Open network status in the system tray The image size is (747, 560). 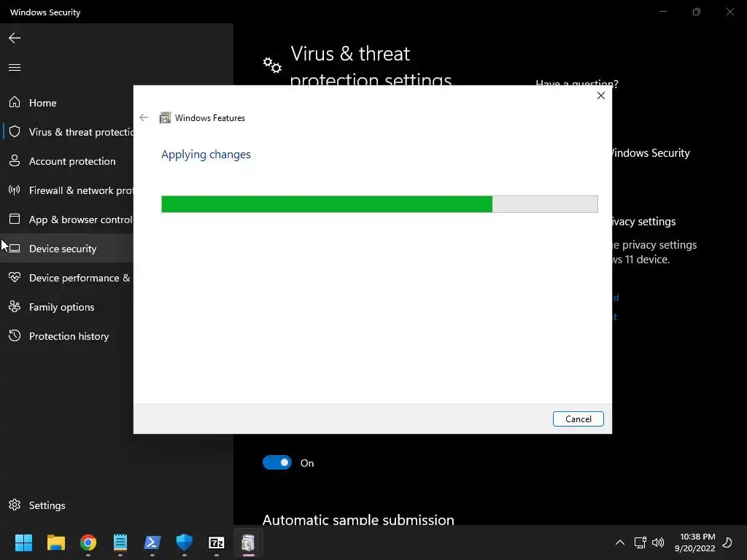[640, 542]
